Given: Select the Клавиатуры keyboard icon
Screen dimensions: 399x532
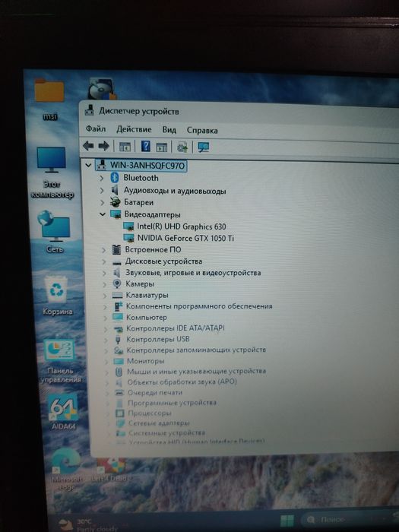Looking at the screenshot, I should (117, 295).
